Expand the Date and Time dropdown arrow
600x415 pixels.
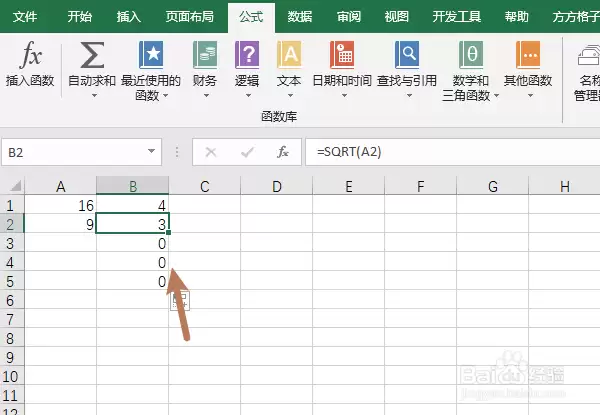point(344,96)
